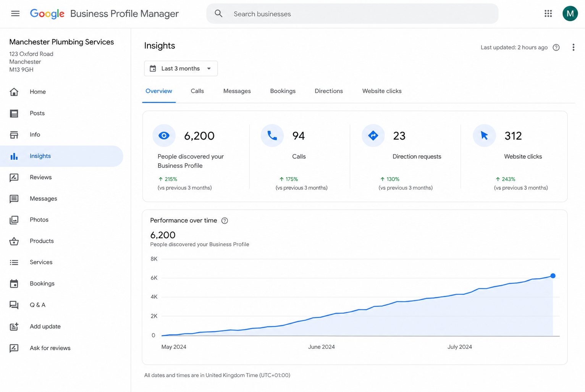
Task: Click Add update in the sidebar
Action: (x=45, y=326)
